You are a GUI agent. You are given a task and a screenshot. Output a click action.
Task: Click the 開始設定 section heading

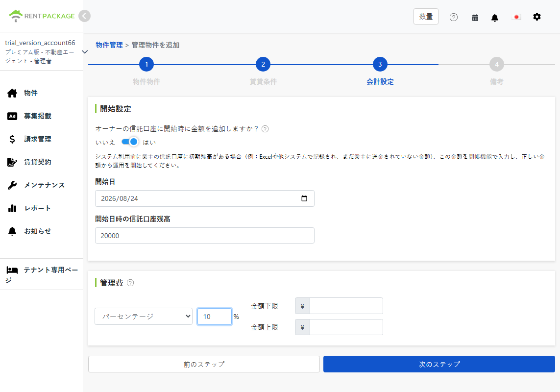click(115, 109)
